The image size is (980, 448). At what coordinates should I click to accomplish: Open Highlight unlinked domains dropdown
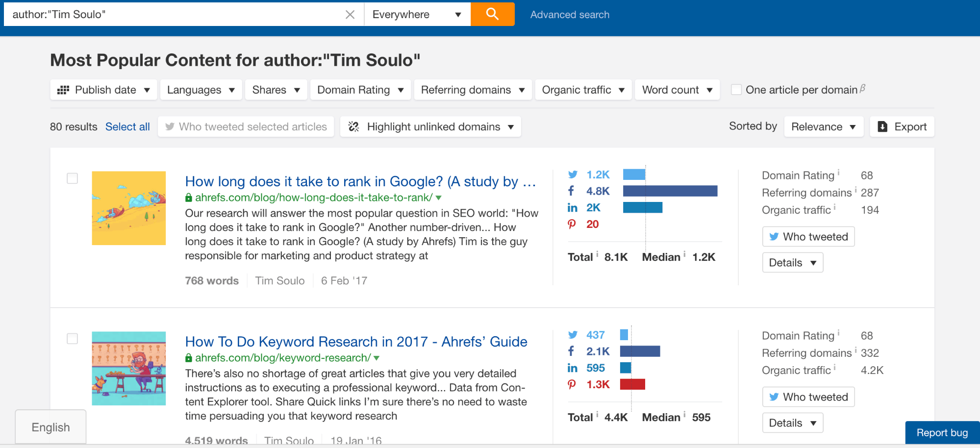(430, 126)
